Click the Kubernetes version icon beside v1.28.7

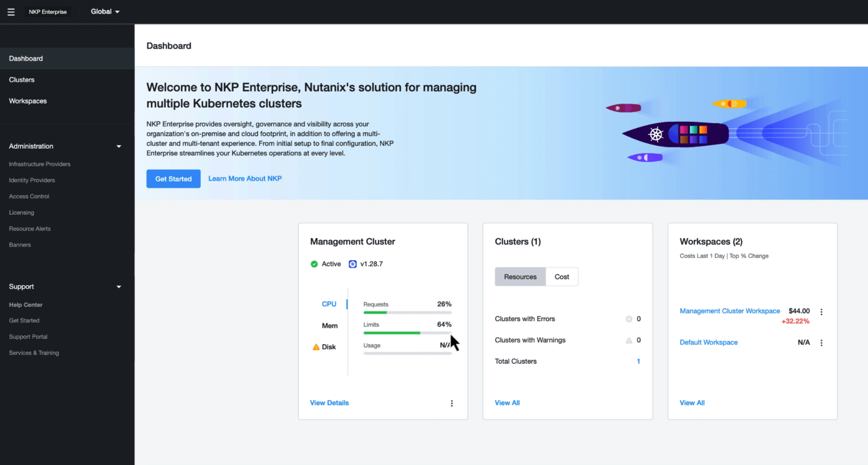click(x=353, y=264)
